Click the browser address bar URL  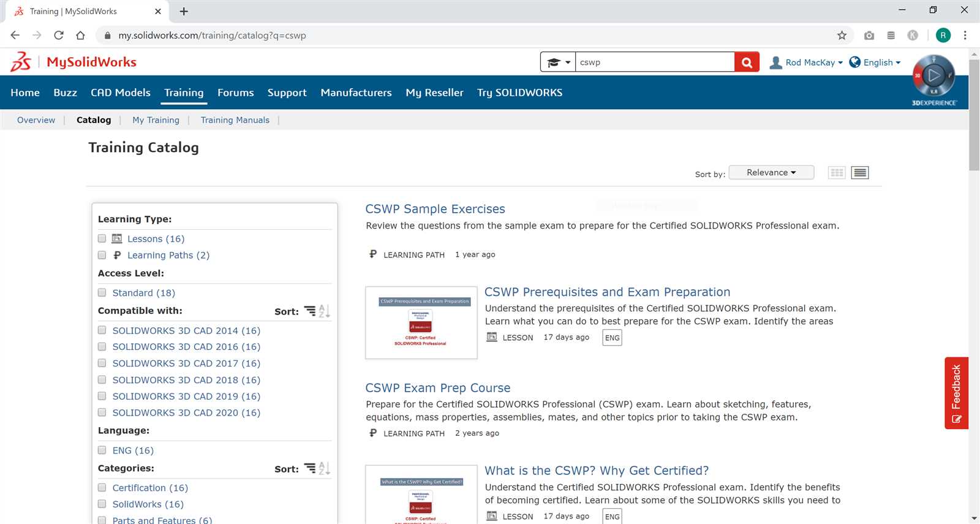point(212,36)
